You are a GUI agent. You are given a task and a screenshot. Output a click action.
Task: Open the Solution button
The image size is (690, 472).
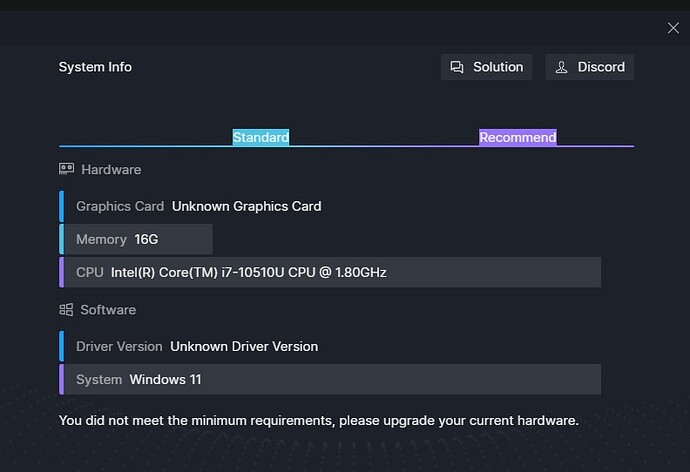486,67
